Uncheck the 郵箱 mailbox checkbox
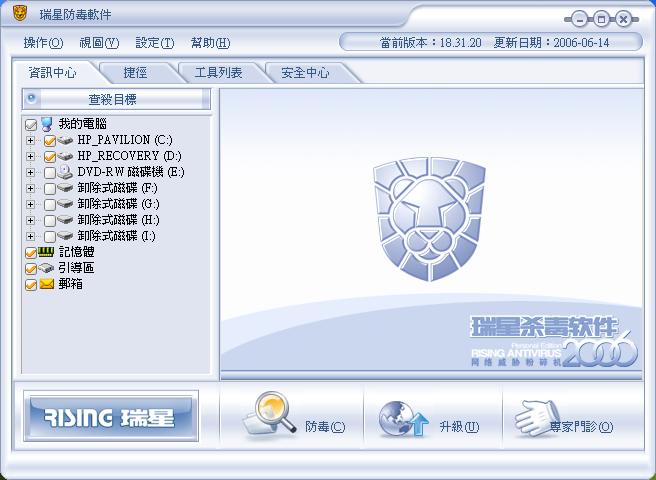 [31, 285]
